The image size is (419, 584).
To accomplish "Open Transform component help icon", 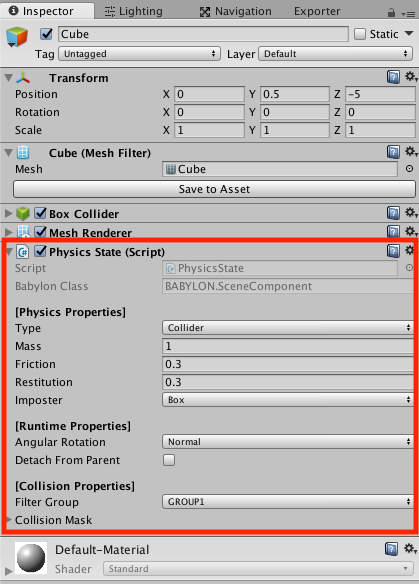I will pyautogui.click(x=393, y=77).
